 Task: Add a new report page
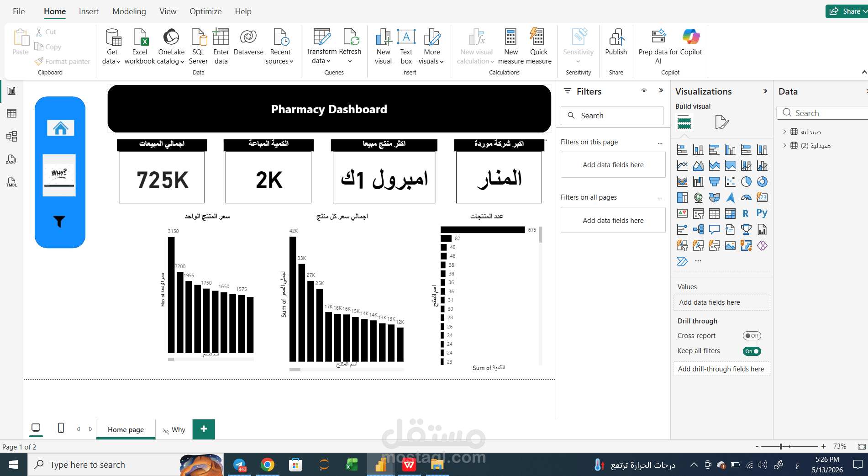(204, 429)
